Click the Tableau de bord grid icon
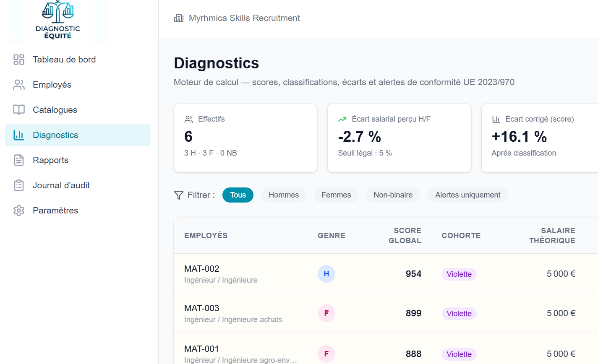Viewport: 598px width, 364px height. click(19, 60)
